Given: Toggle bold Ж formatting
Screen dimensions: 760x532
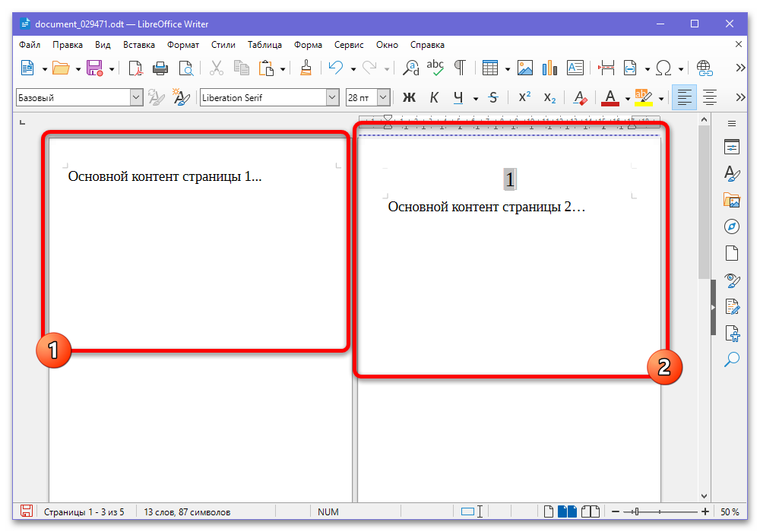Looking at the screenshot, I should [409, 98].
